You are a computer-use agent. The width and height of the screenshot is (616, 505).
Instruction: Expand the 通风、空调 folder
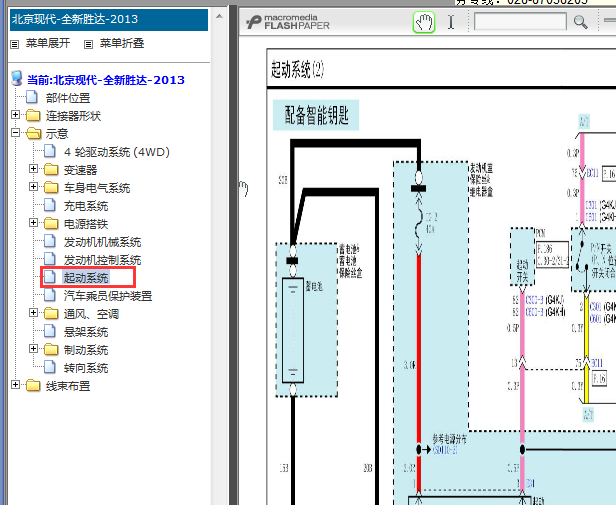click(33, 313)
